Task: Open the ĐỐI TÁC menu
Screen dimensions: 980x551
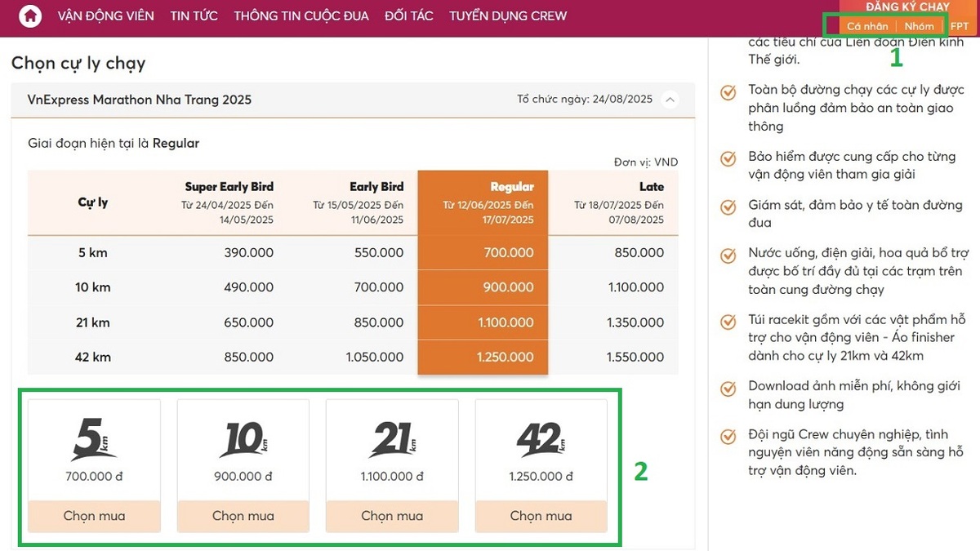Action: pyautogui.click(x=409, y=16)
